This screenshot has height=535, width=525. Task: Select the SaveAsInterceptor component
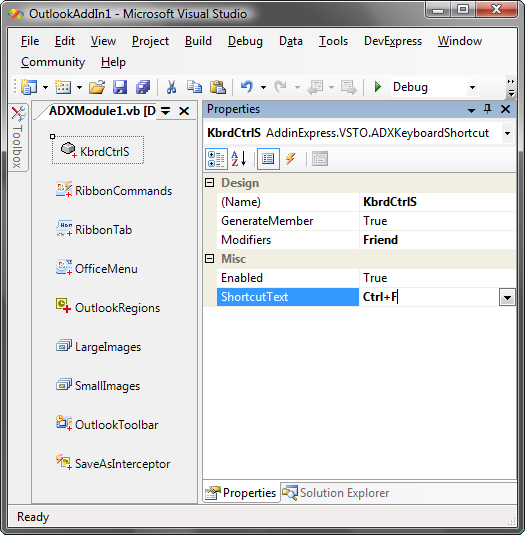(113, 463)
